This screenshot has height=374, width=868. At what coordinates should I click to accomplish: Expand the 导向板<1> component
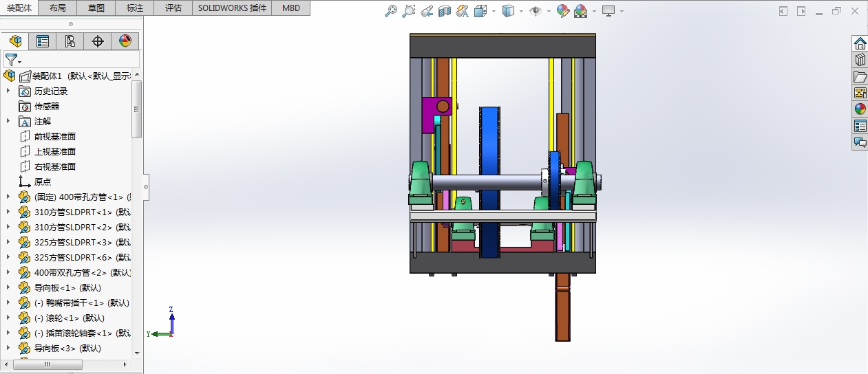pos(8,287)
